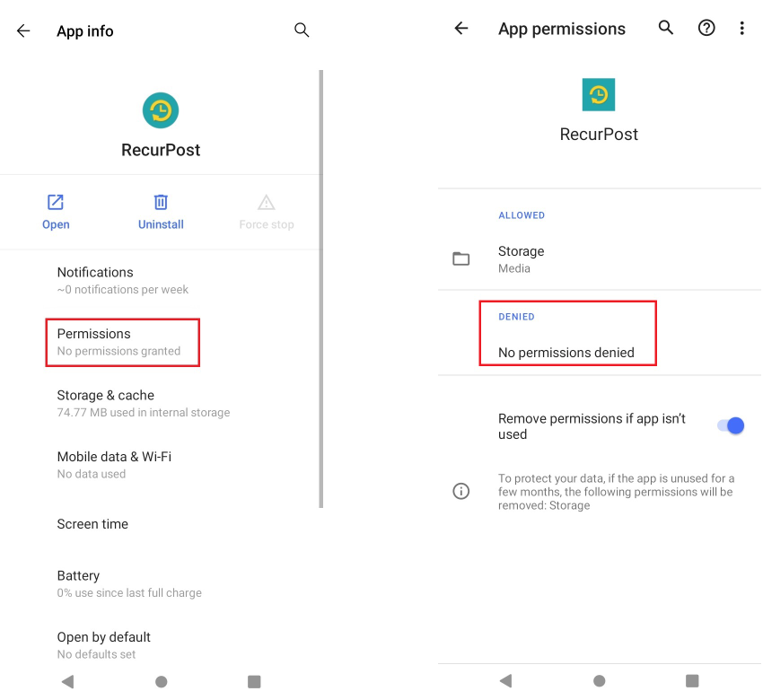
Task: Tap RecurPost square icon in App permissions
Action: 599,94
